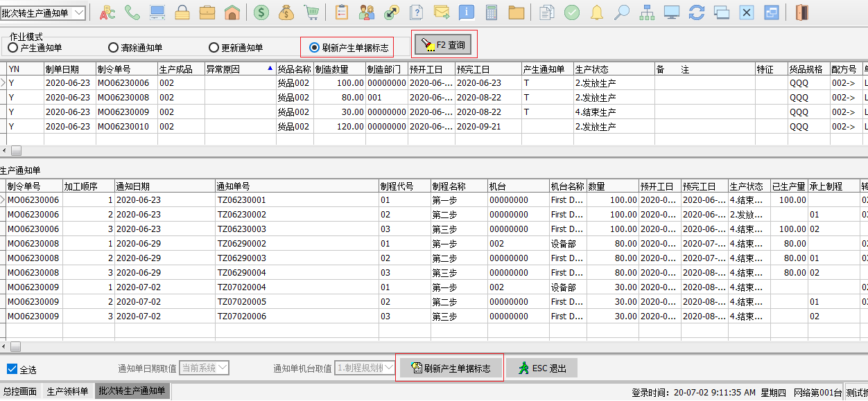Open the computer terminal toolbar icon
Image resolution: width=868 pixels, height=401 pixels.
point(157,12)
